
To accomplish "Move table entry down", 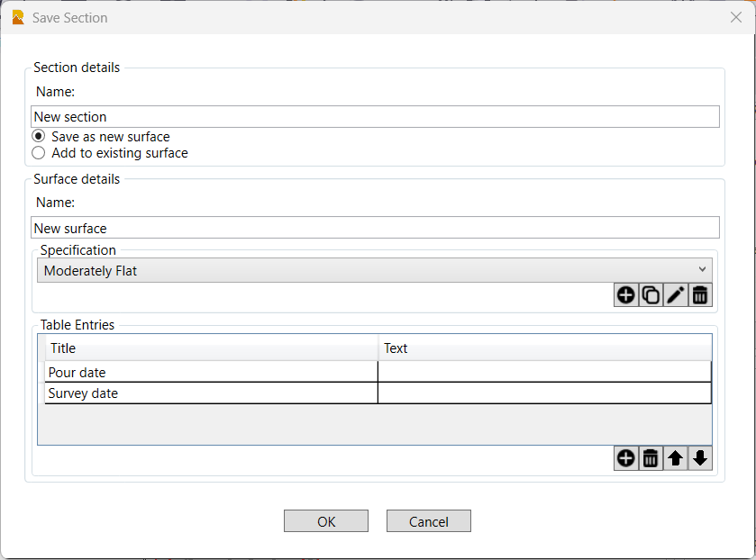I will 700,458.
